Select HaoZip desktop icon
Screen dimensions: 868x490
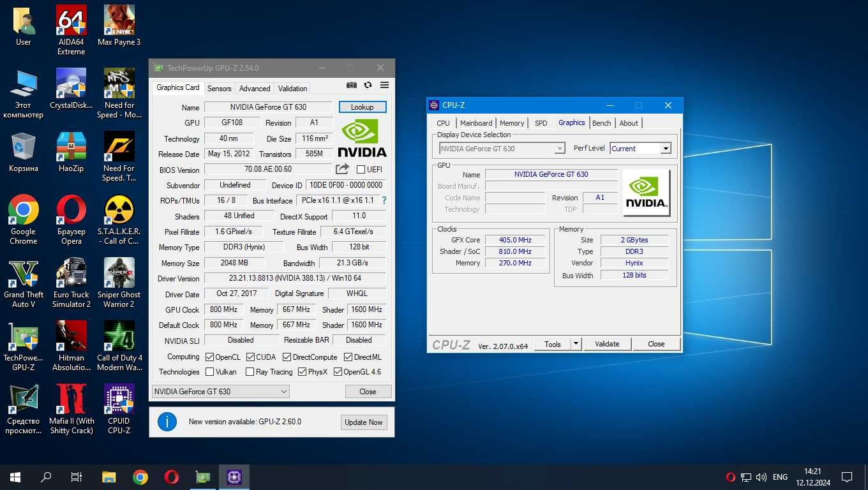pyautogui.click(x=71, y=152)
